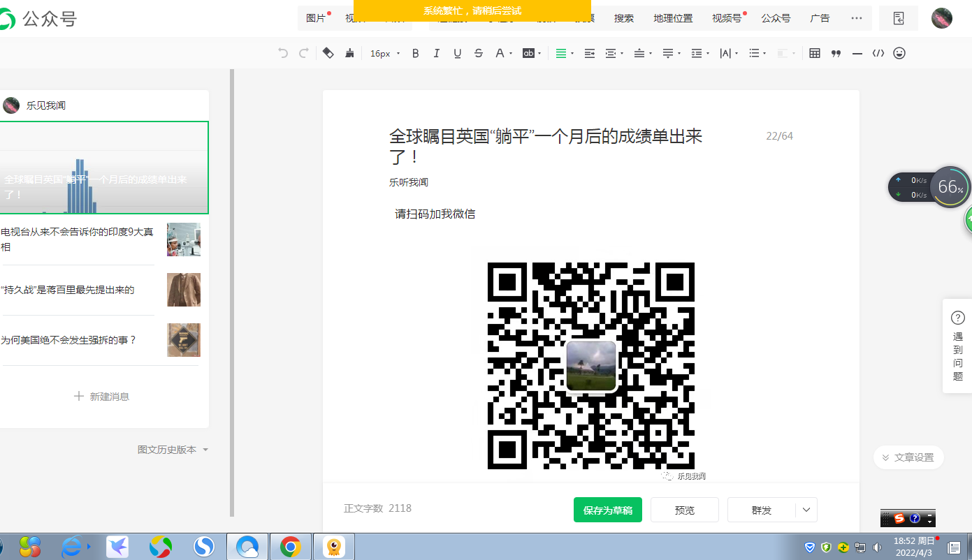This screenshot has height=560, width=972.
Task: Expand the dropdown arrow next to 群发
Action: (x=806, y=510)
